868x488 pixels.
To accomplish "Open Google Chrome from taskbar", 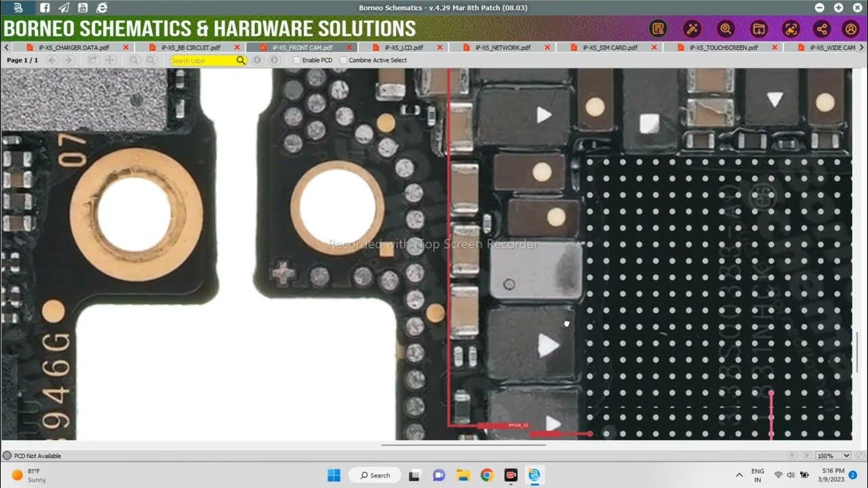I will pyautogui.click(x=486, y=475).
